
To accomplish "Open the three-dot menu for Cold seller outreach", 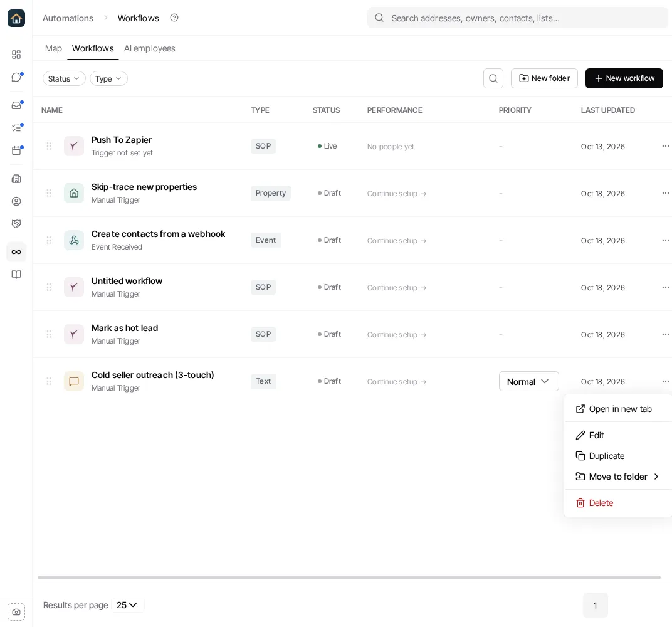I will click(x=665, y=381).
